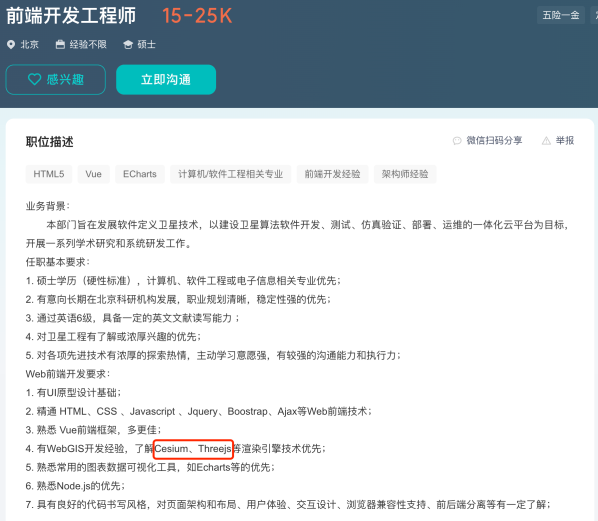
Task: Click the 前端开发工程师 job title
Action: [x=71, y=16]
